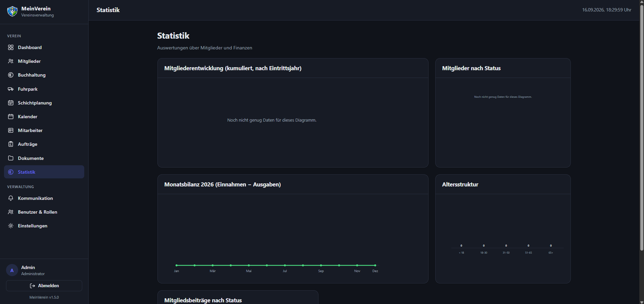The height and width of the screenshot is (304, 644).
Task: Click the Mitglieder people icon
Action: click(x=11, y=61)
